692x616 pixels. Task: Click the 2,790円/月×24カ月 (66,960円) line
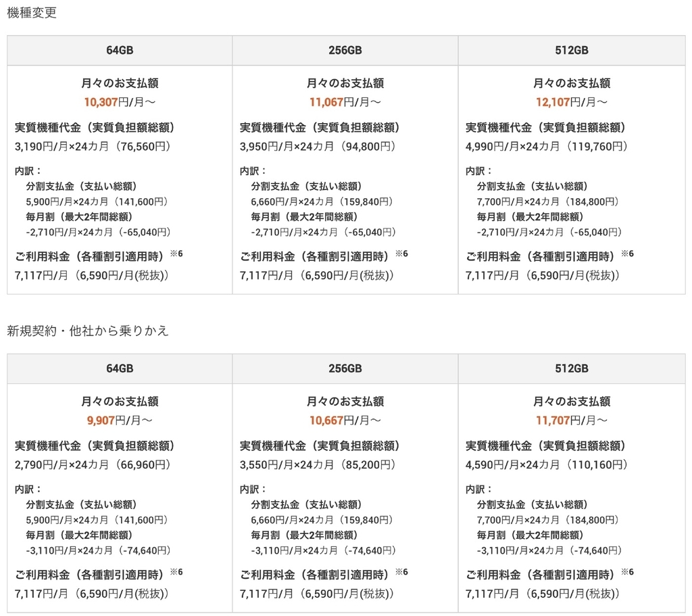click(x=93, y=465)
